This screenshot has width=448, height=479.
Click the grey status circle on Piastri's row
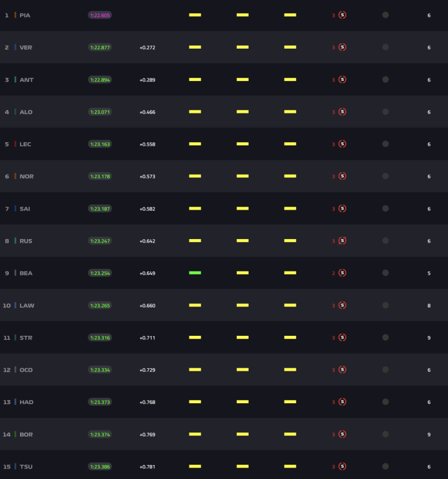click(x=385, y=15)
